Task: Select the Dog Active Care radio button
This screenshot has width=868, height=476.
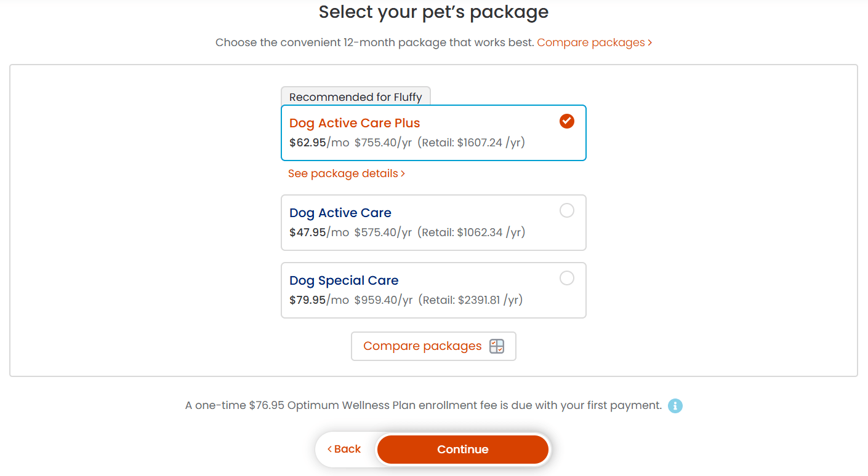Action: coord(566,210)
